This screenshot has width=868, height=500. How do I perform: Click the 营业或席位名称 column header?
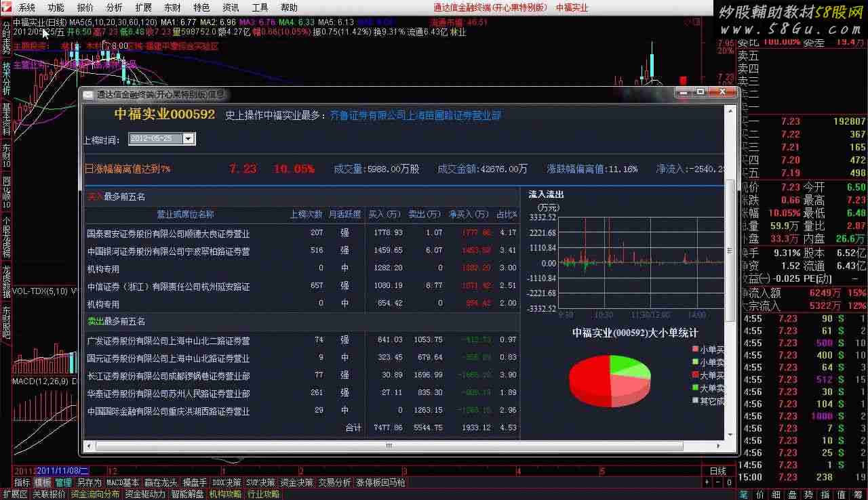pyautogui.click(x=185, y=214)
